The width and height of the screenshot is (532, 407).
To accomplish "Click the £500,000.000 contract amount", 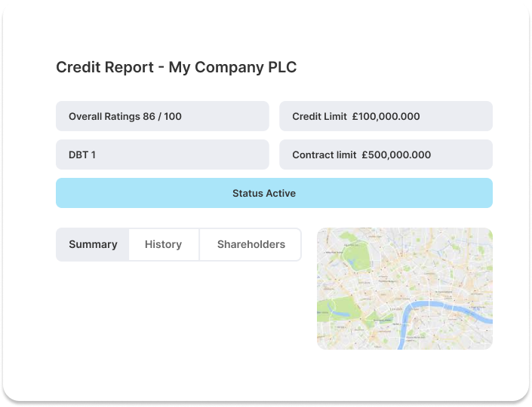I will (x=396, y=155).
